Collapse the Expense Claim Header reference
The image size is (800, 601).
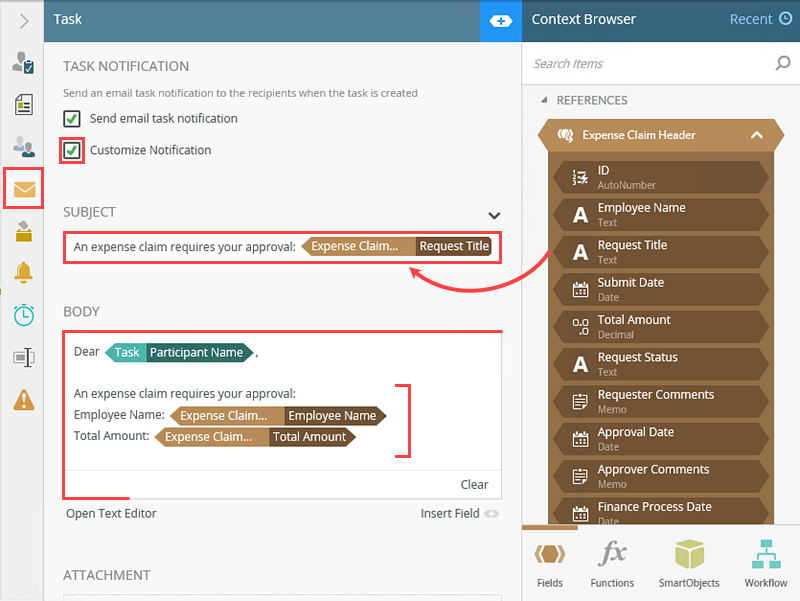pos(757,134)
